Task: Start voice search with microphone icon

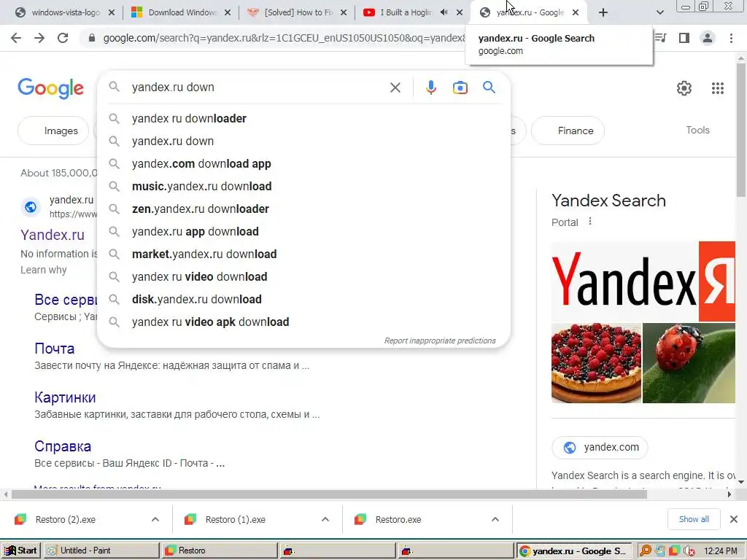Action: pyautogui.click(x=430, y=87)
